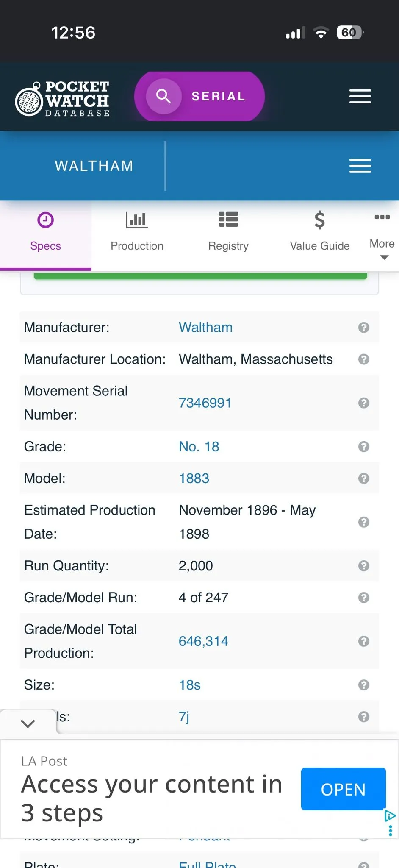Show help for Grade/Model Total Production row
Viewport: 399px width, 868px height.
click(363, 641)
